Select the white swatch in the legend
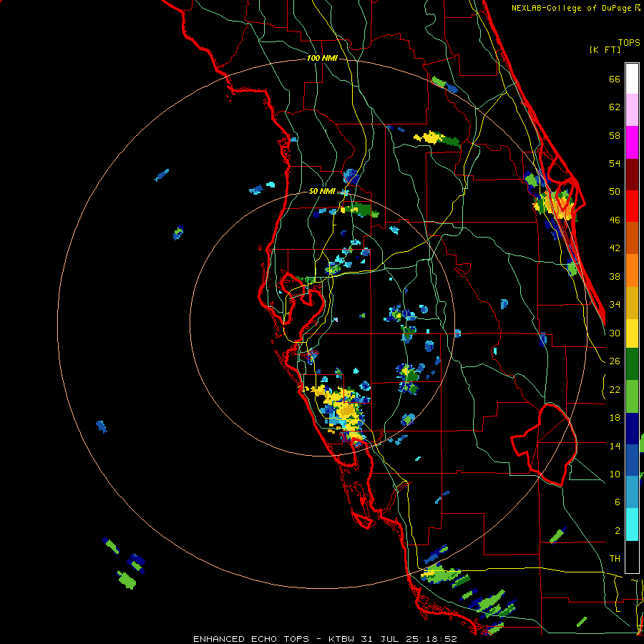The image size is (644, 644). click(632, 79)
